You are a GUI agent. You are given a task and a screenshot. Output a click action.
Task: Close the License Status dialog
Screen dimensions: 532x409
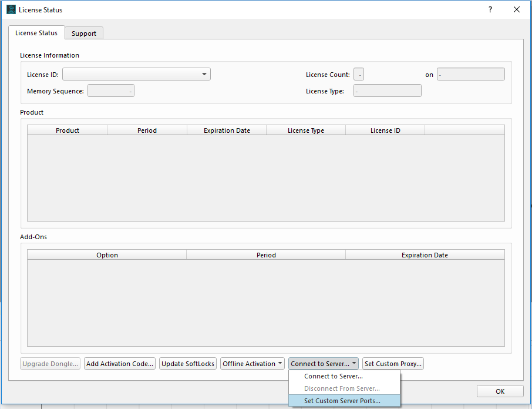click(517, 9)
